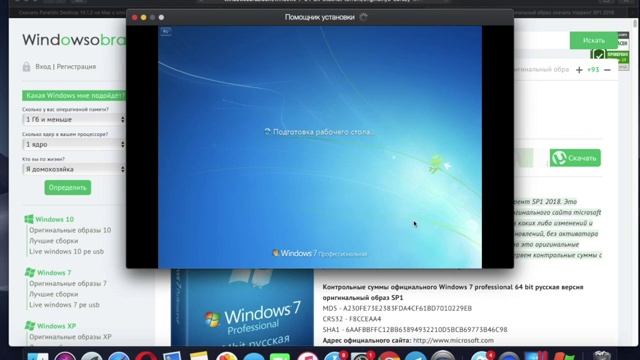Click the Photos icon in the Dock
The image size is (640, 360).
[x=227, y=356]
